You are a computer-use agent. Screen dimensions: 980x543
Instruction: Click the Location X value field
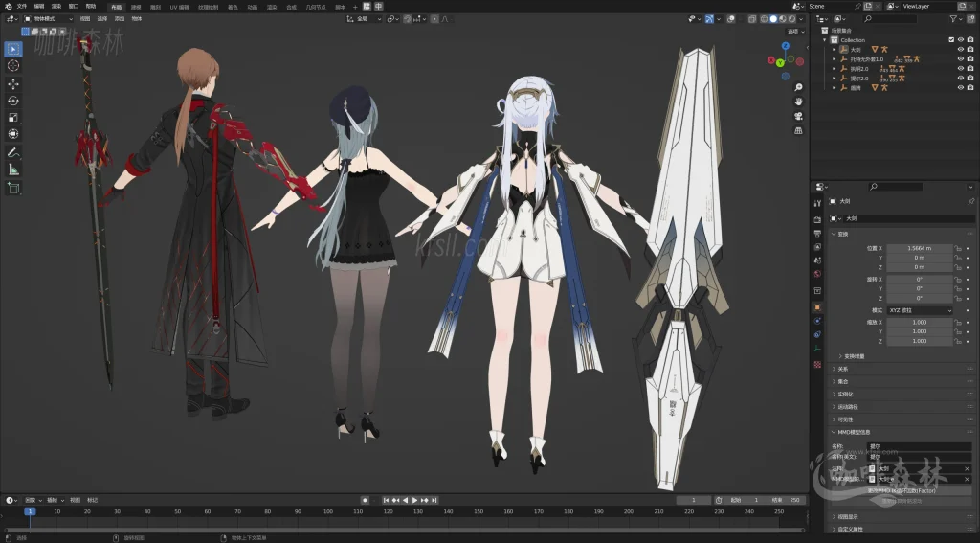(920, 248)
